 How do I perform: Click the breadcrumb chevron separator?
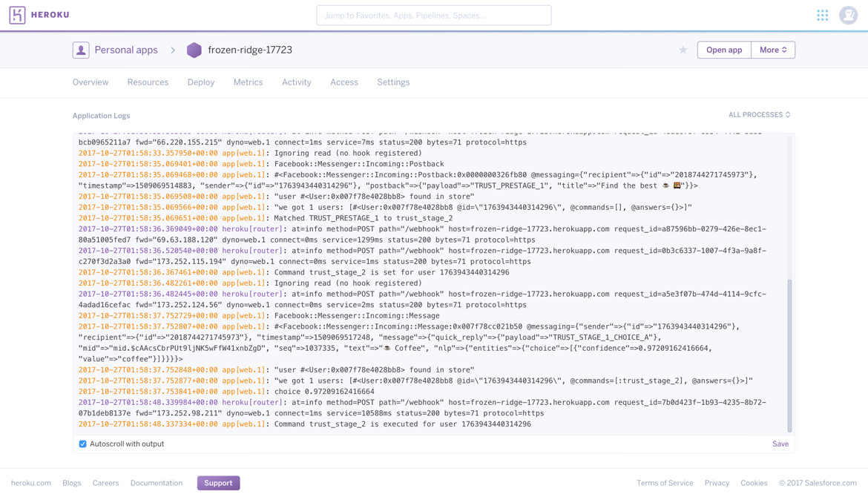pos(173,50)
